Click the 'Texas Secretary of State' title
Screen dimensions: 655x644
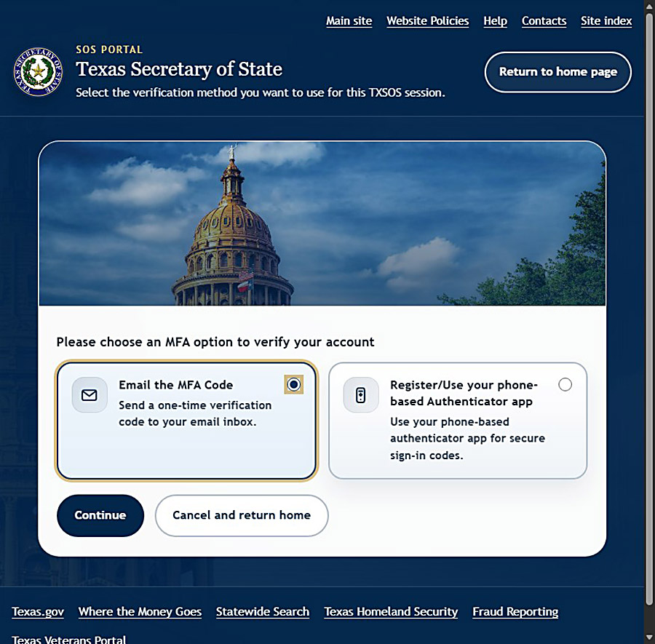click(x=179, y=69)
